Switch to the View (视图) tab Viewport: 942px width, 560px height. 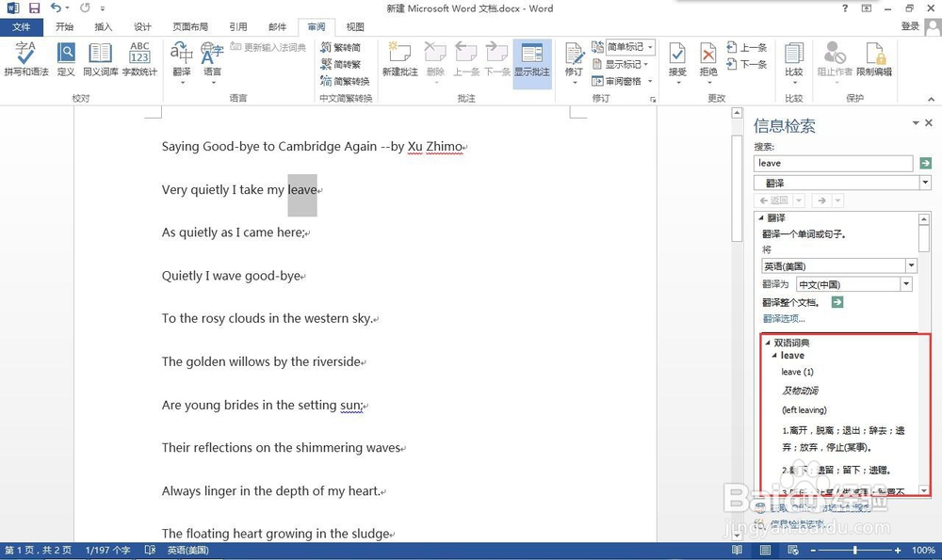click(x=355, y=27)
